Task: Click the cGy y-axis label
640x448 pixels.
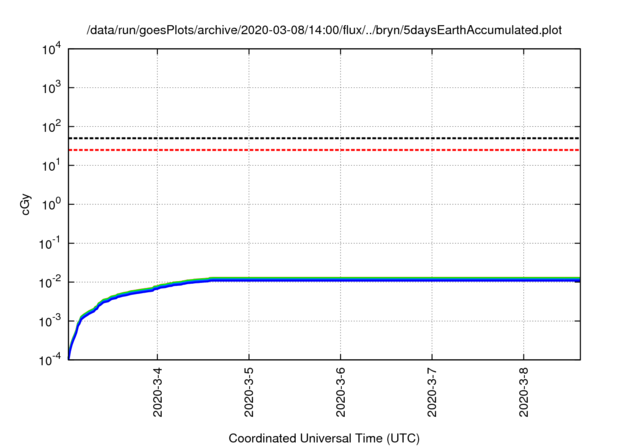Action: pyautogui.click(x=25, y=204)
